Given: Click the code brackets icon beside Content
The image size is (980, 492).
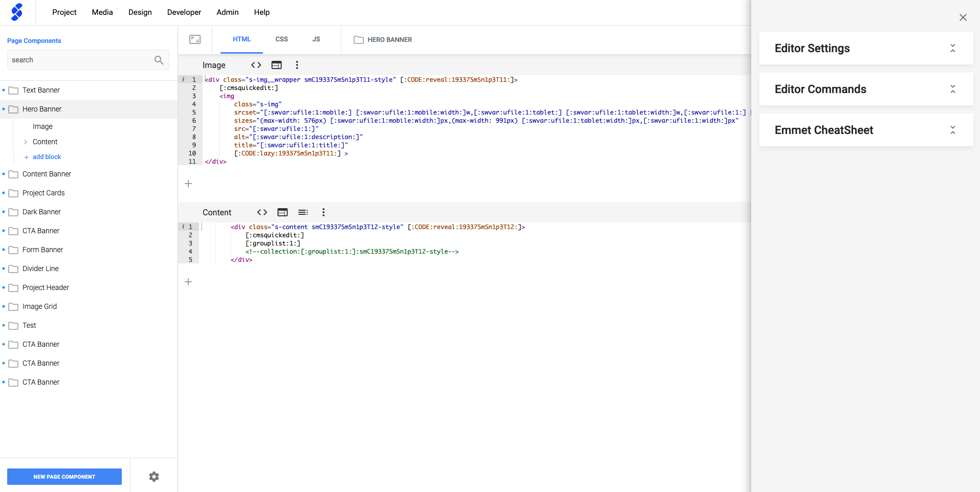Looking at the screenshot, I should click(x=262, y=212).
